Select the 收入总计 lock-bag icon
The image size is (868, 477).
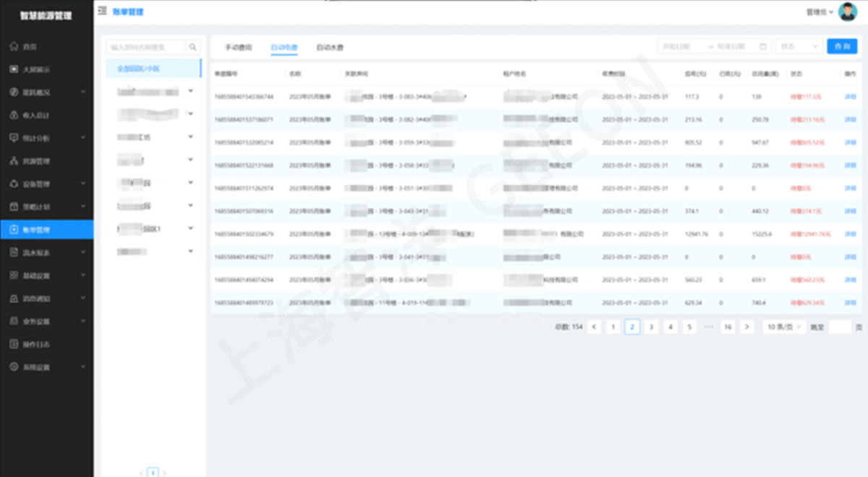tap(14, 115)
